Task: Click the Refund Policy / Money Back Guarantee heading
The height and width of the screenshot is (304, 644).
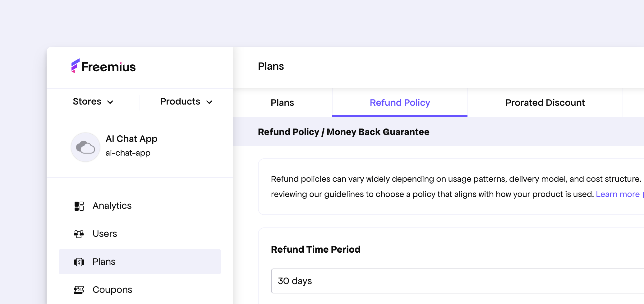Action: [343, 132]
